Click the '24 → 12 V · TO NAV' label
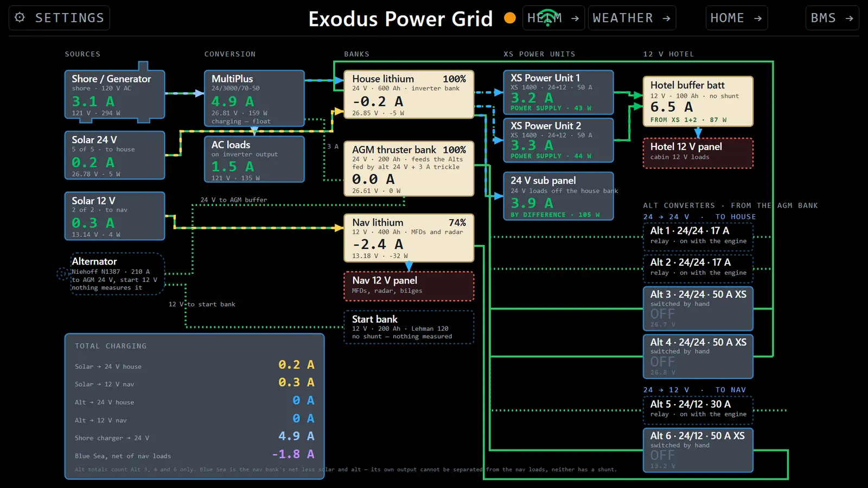Viewport: 868px width, 488px height. (x=694, y=390)
